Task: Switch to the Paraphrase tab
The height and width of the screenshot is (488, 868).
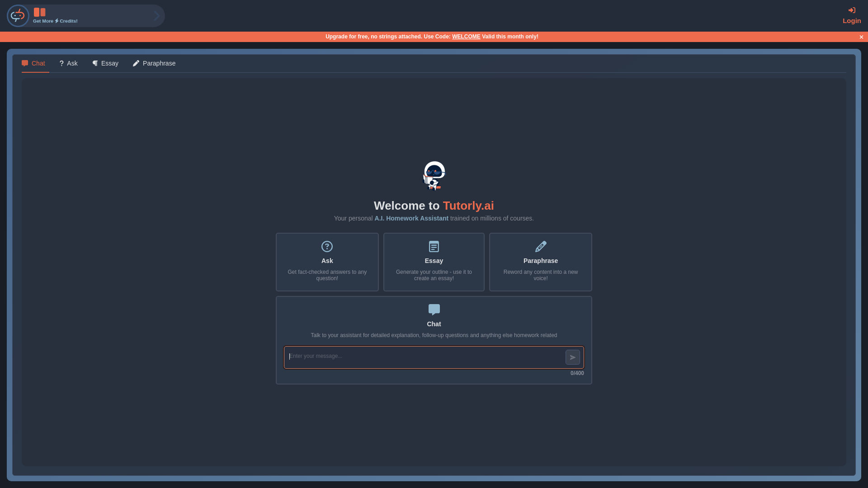Action: coord(154,63)
